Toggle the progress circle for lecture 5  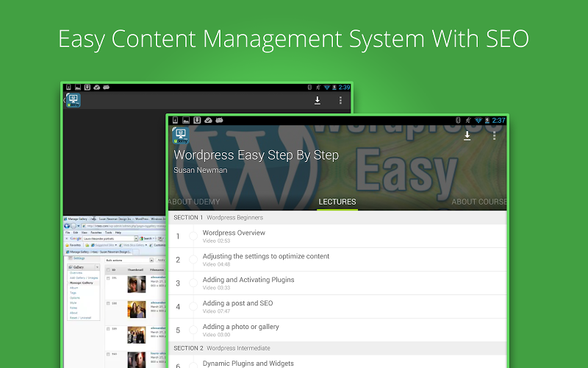point(193,330)
